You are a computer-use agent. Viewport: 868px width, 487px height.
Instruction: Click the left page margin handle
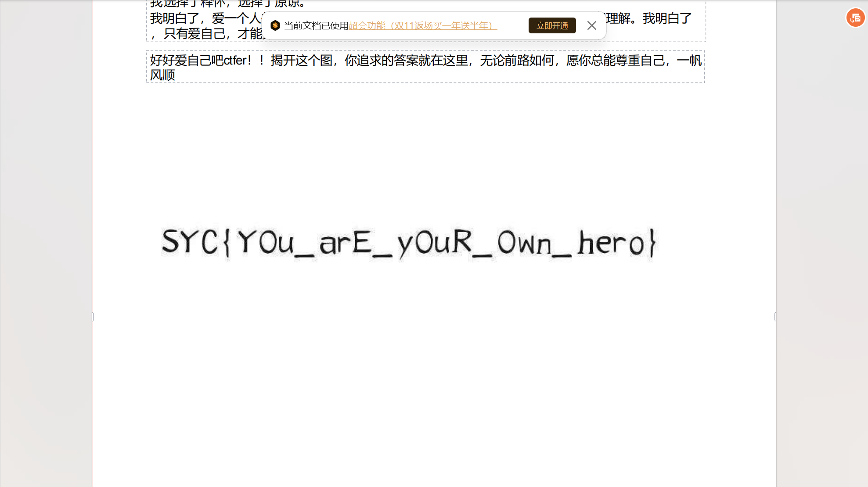(93, 317)
